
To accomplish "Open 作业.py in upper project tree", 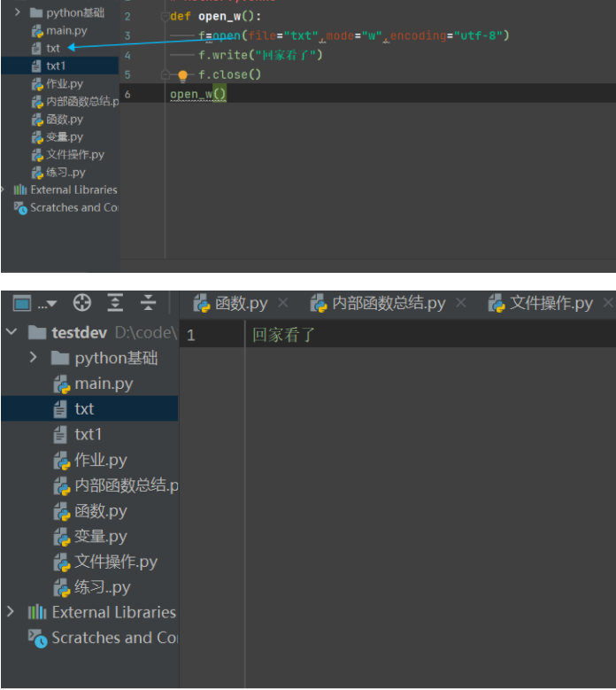I will [x=58, y=83].
